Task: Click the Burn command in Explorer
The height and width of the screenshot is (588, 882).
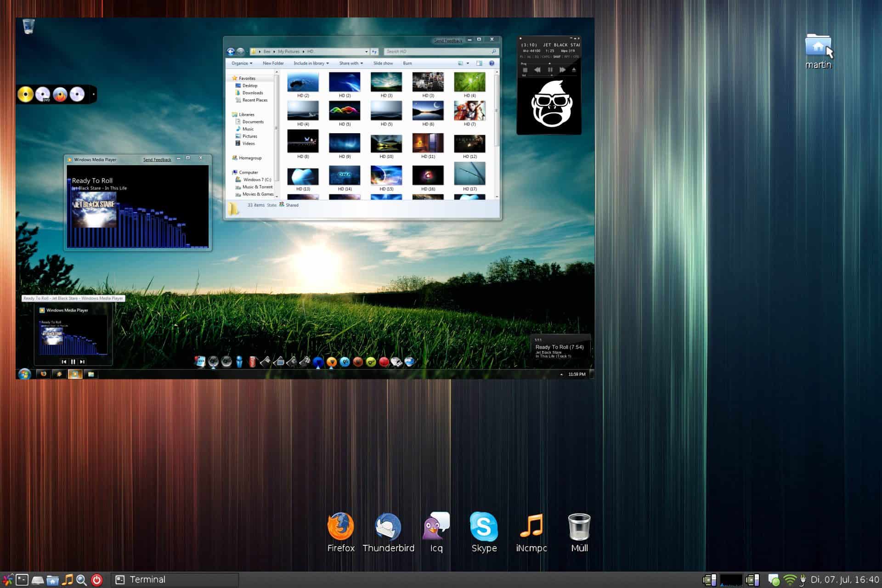Action: (407, 63)
